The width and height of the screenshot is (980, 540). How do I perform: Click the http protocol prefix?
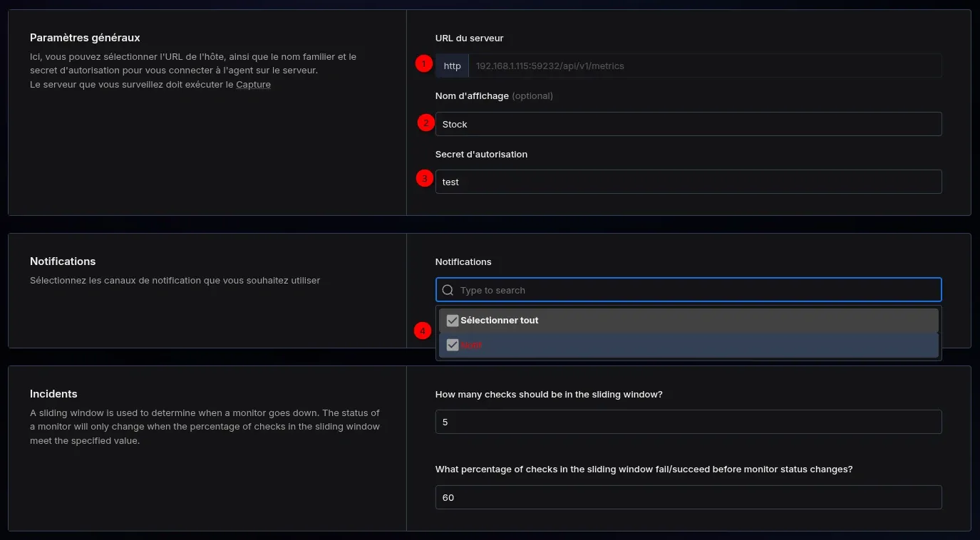click(x=452, y=66)
